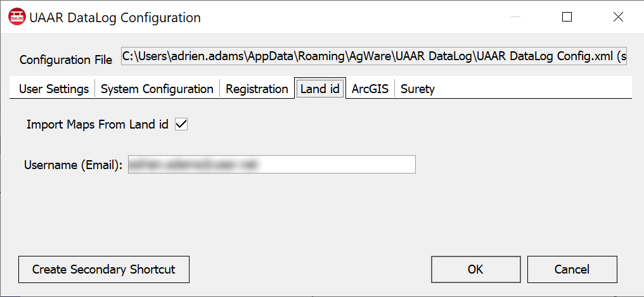The width and height of the screenshot is (644, 297).
Task: Uncheck the Import Maps From Land id checkbox
Action: [181, 124]
